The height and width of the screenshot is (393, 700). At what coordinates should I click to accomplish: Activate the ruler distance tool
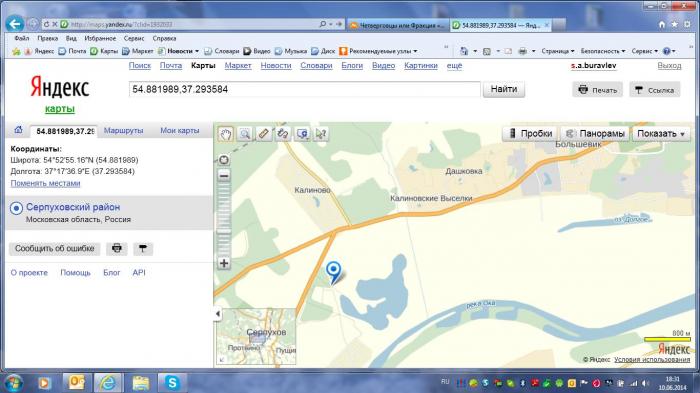click(263, 134)
